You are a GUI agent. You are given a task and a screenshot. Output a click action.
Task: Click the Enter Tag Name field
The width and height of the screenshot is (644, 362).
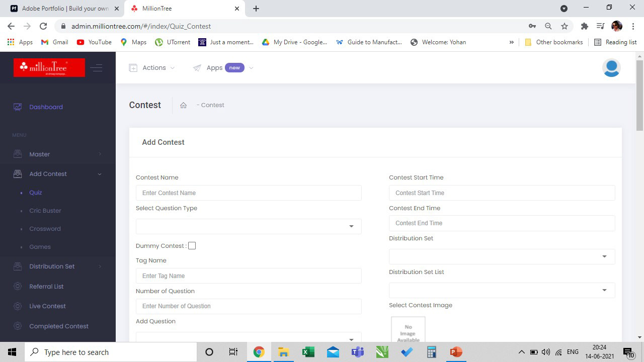pos(249,276)
